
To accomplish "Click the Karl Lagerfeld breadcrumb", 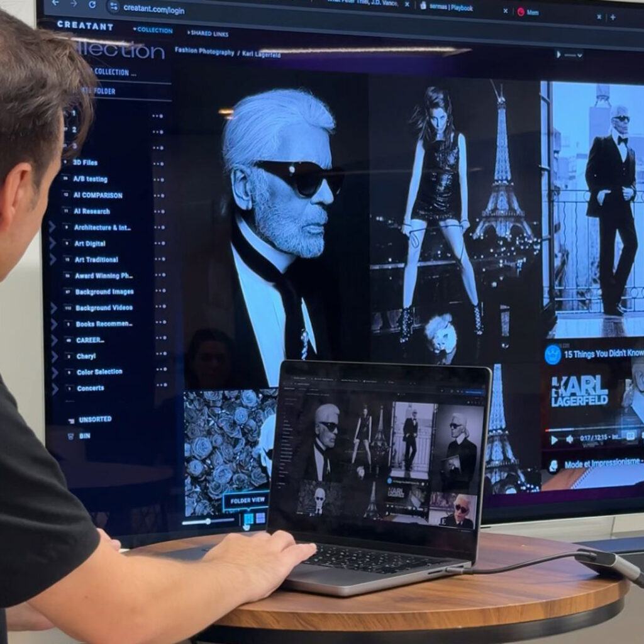I will pyautogui.click(x=261, y=54).
